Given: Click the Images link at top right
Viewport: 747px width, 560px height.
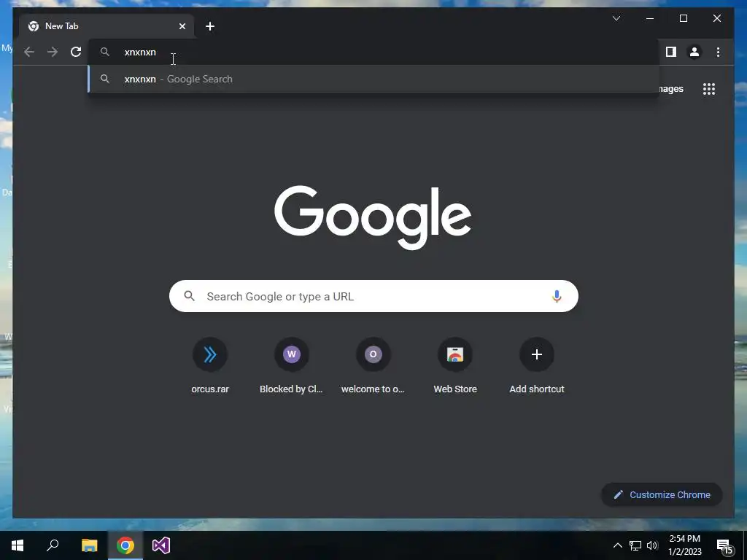Looking at the screenshot, I should pyautogui.click(x=671, y=89).
